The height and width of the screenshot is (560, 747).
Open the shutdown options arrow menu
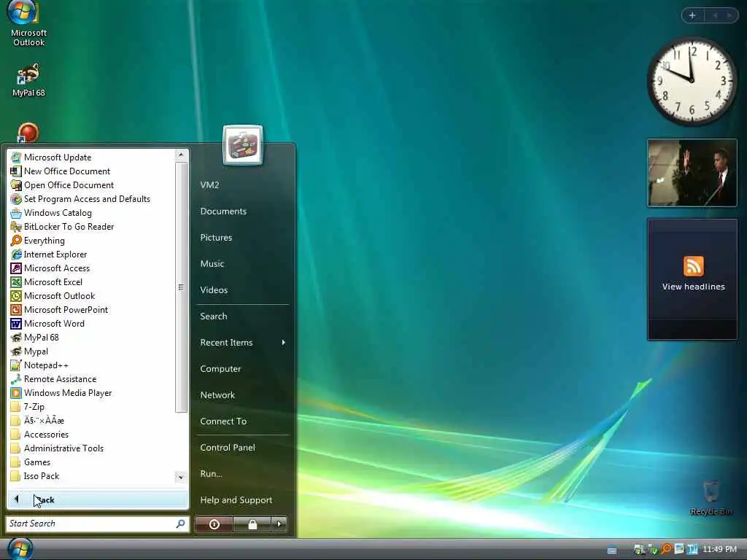279,524
